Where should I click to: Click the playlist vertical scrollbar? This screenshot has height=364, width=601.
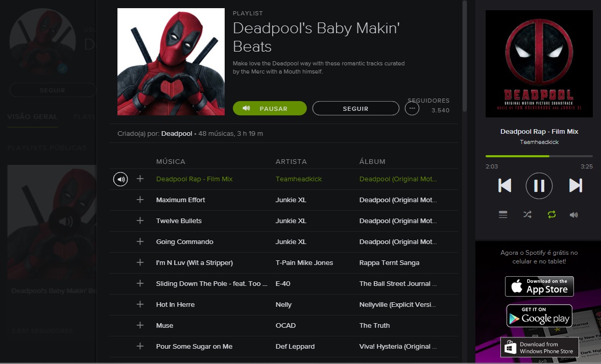click(465, 57)
